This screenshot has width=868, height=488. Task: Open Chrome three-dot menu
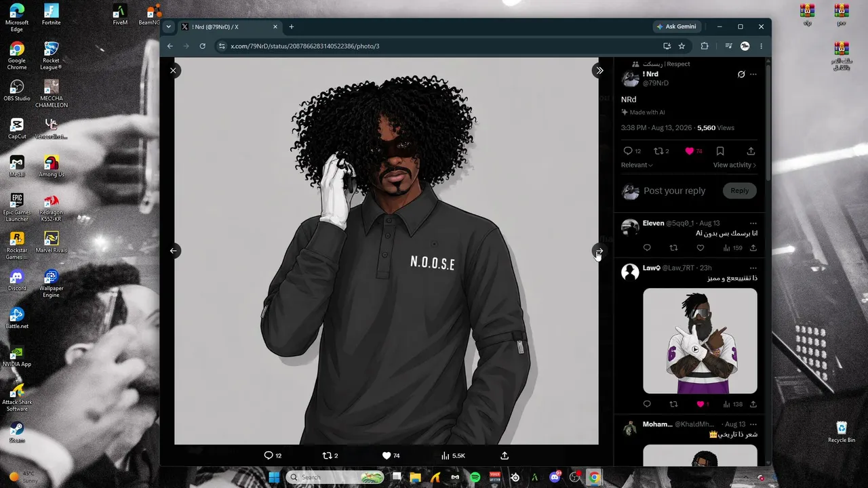[x=761, y=46]
